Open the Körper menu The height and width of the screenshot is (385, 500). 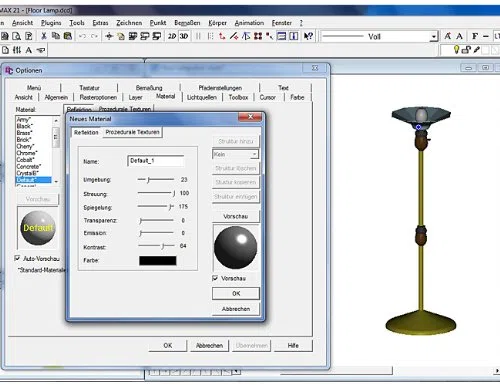pyautogui.click(x=217, y=23)
